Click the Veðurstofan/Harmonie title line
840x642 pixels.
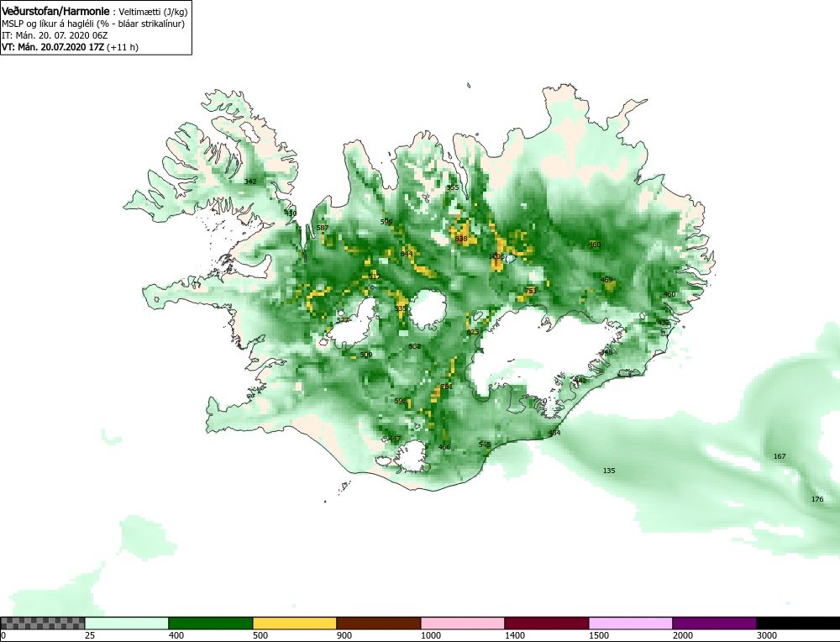click(95, 11)
